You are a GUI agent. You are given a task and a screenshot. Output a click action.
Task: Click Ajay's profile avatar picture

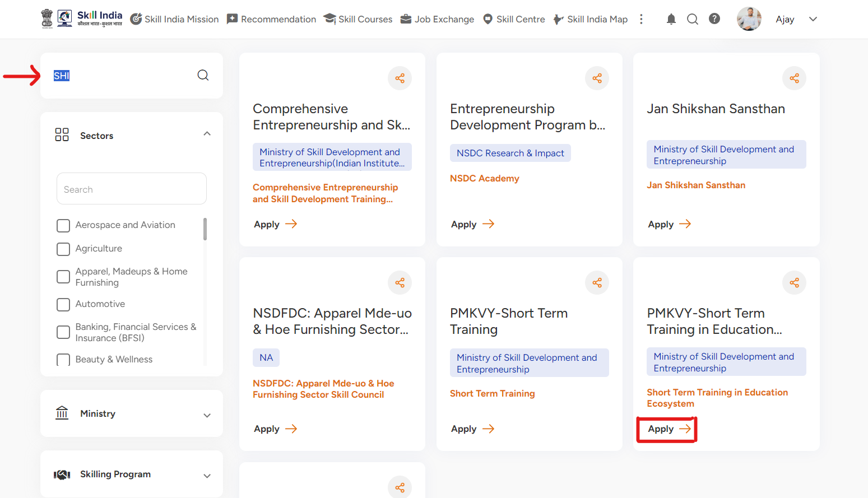[x=749, y=19]
